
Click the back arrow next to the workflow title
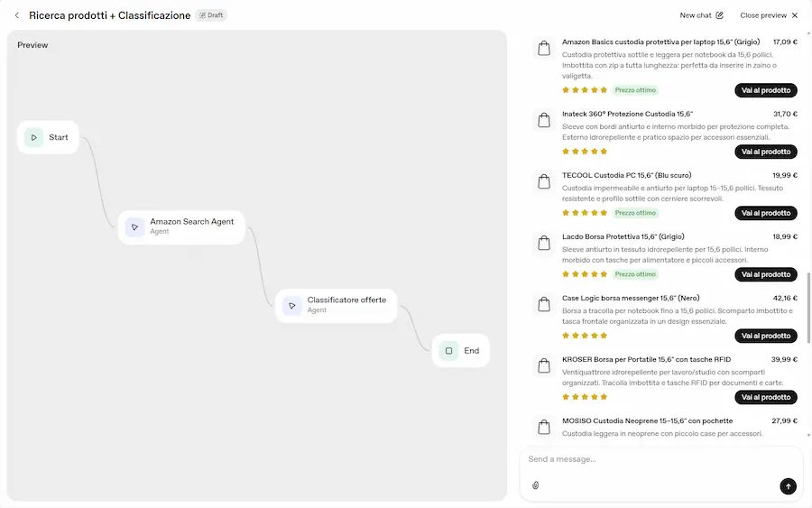click(16, 15)
